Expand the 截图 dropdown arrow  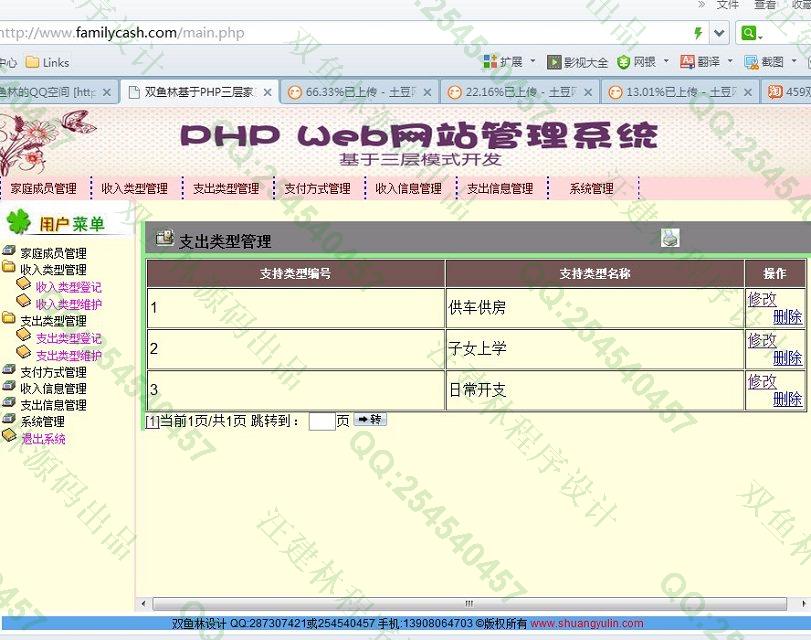pos(794,61)
